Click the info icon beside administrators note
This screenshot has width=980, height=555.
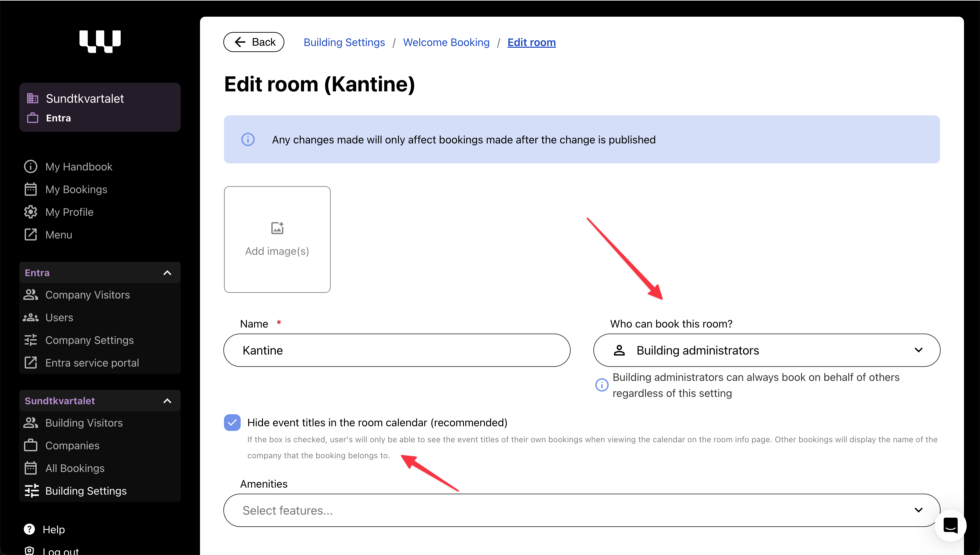point(602,385)
